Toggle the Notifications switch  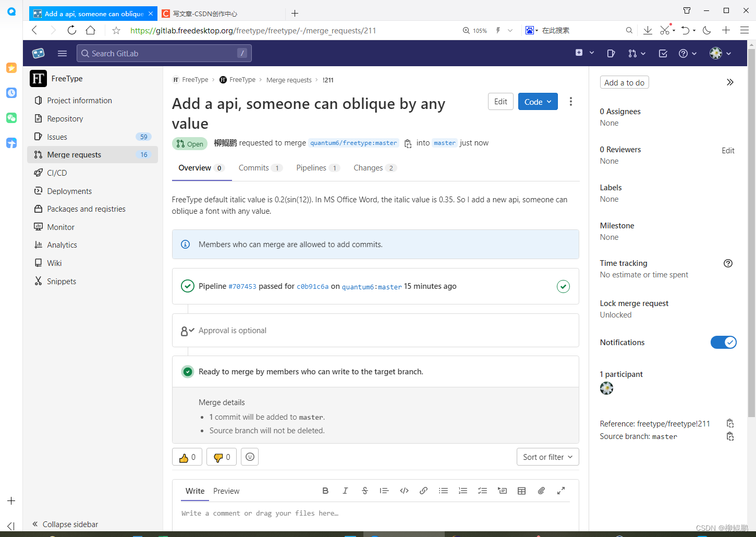click(x=724, y=343)
